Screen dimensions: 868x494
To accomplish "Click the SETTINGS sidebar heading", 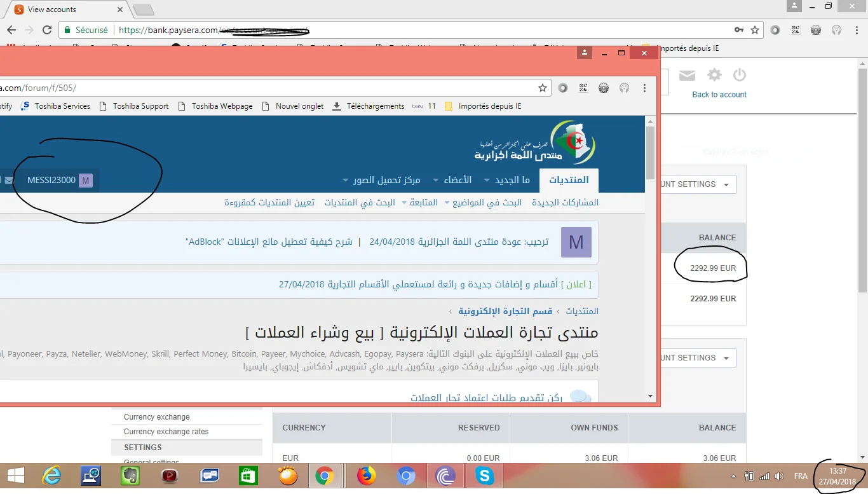I will [x=143, y=448].
